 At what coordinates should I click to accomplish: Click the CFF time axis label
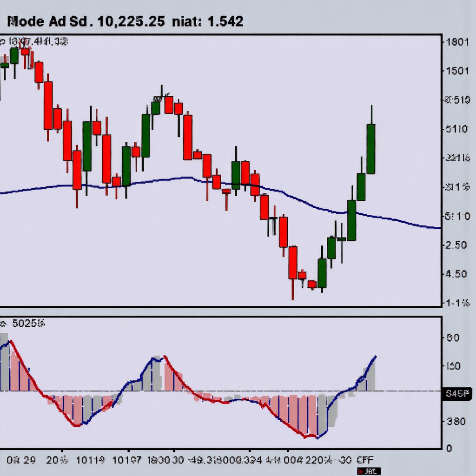click(366, 460)
